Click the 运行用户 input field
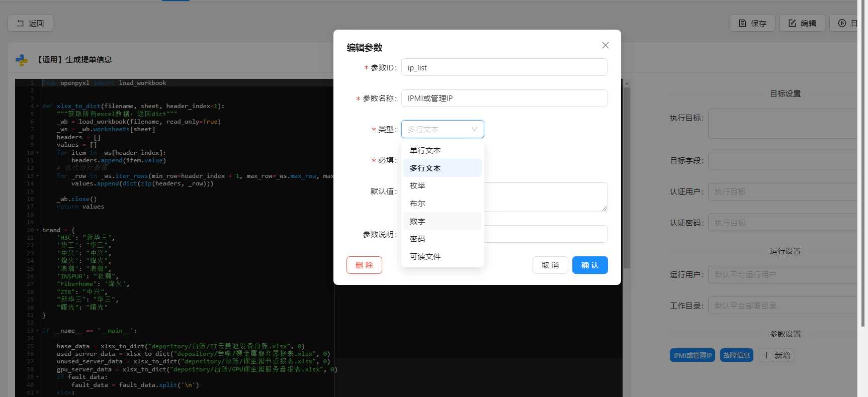Screen dimensions: 868x397 coord(783,274)
